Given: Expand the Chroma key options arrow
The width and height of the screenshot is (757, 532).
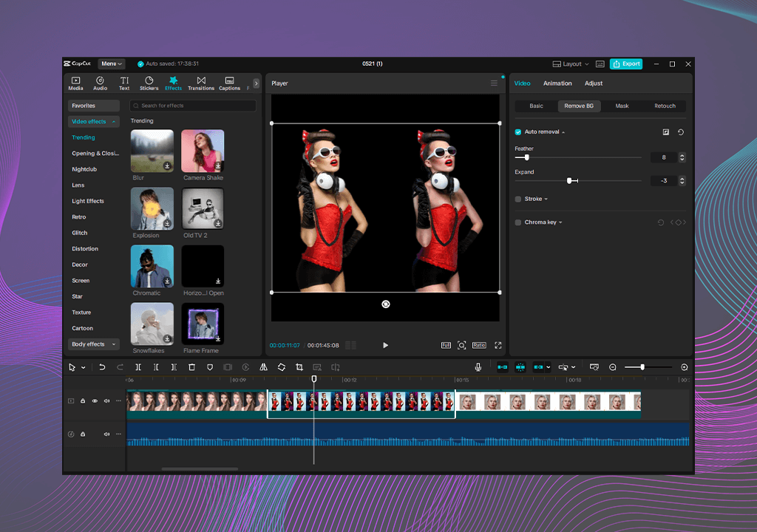Looking at the screenshot, I should tap(560, 222).
